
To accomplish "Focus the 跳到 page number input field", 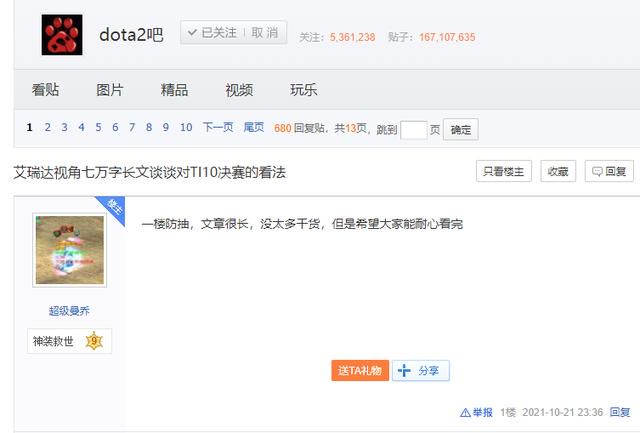I will click(414, 130).
